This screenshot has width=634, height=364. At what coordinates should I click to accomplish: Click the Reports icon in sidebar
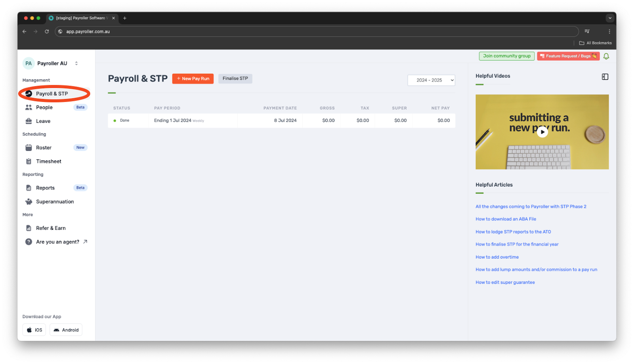29,188
